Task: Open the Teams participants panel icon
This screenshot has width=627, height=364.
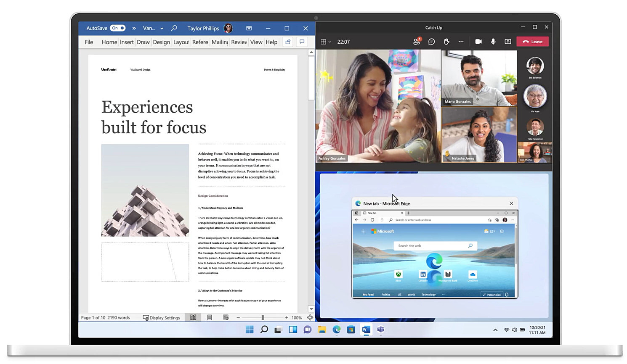Action: coord(417,41)
